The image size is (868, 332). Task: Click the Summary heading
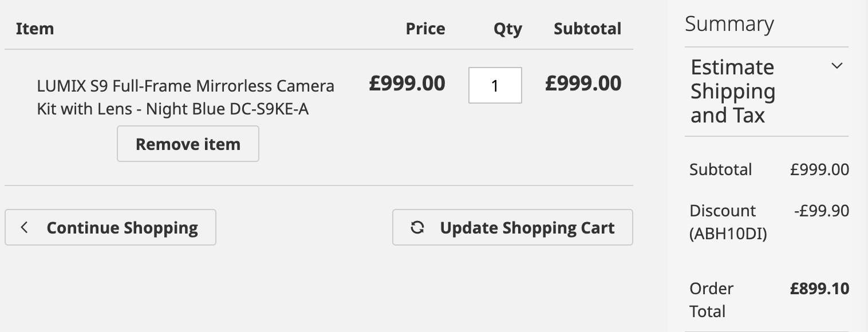click(729, 24)
